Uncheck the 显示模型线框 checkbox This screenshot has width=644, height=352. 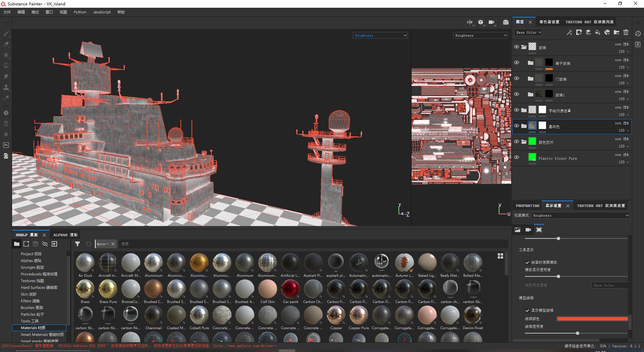[x=527, y=310]
